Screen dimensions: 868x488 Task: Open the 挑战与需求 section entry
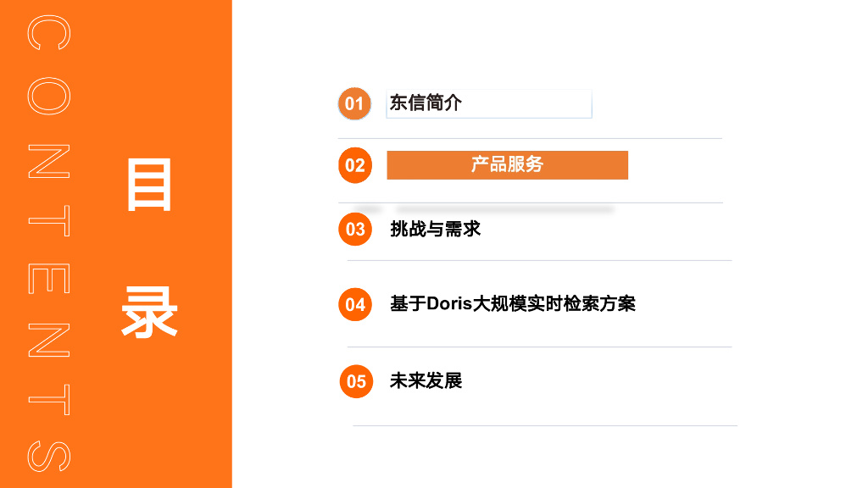click(x=435, y=229)
